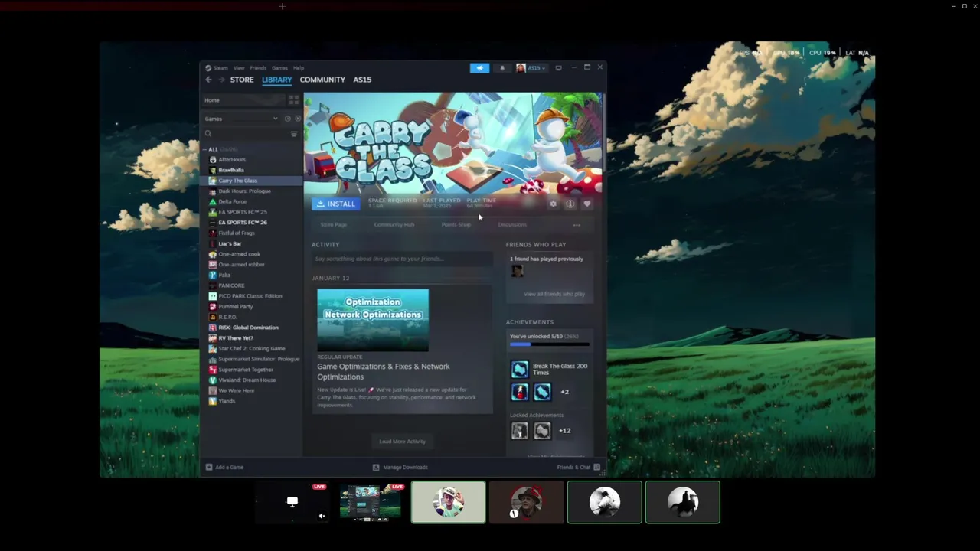This screenshot has width=980, height=551.
Task: Open the Network Optimizations update thumbnail
Action: point(373,320)
